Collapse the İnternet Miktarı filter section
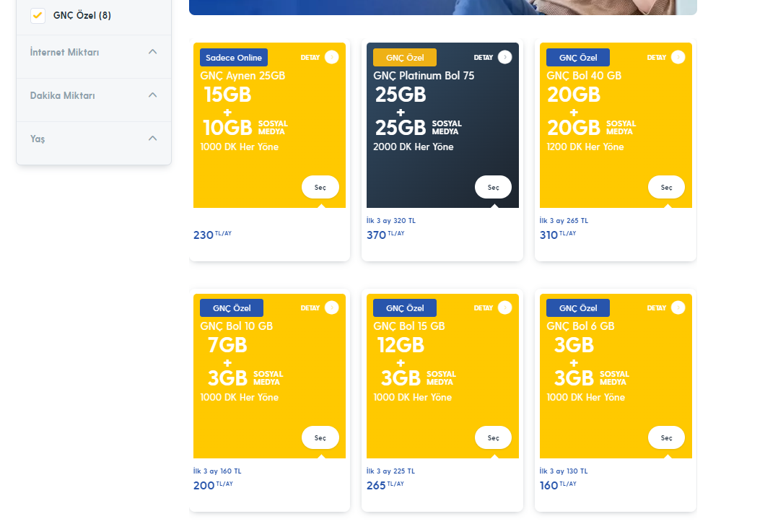Image resolution: width=765 pixels, height=532 pixels. pyautogui.click(x=152, y=52)
